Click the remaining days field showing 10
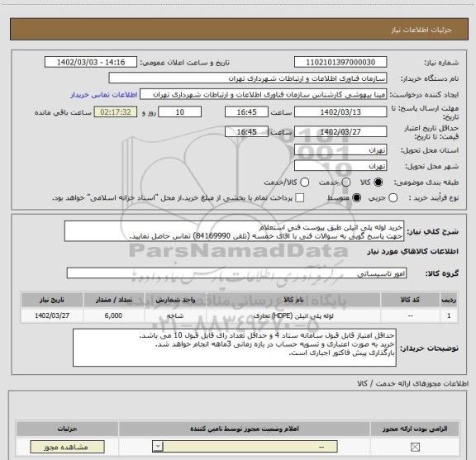476x460 pixels. pyautogui.click(x=179, y=112)
